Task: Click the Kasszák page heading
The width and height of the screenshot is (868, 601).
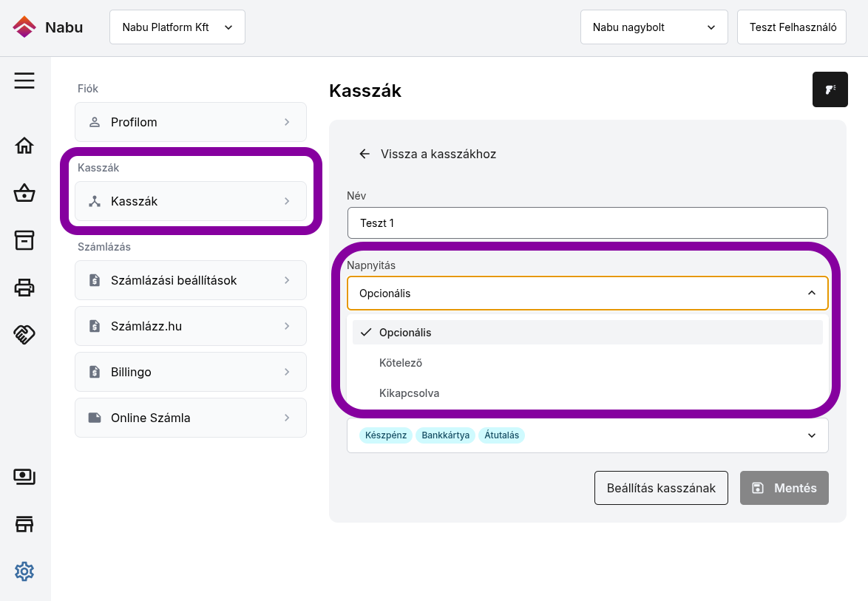Action: tap(365, 91)
